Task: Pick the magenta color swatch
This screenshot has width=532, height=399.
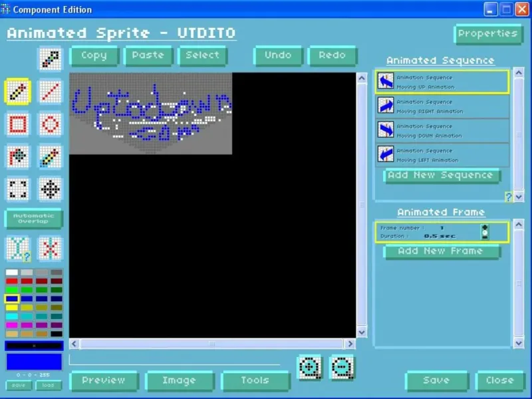Action: [11, 325]
